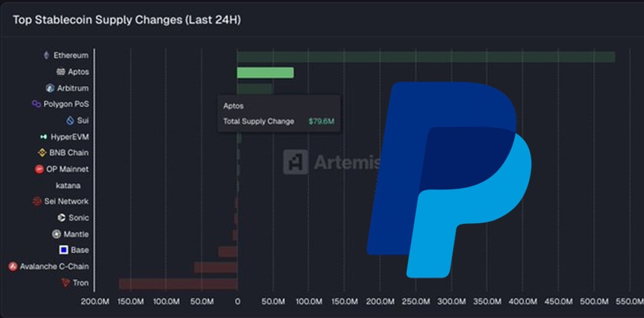
Task: Click the 300.0M x-axis tick
Action: (x=452, y=301)
